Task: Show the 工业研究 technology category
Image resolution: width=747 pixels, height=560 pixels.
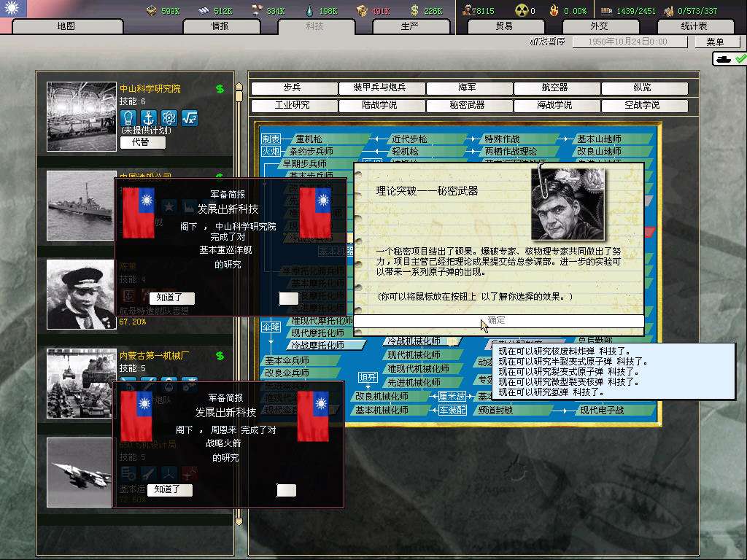Action: point(294,105)
